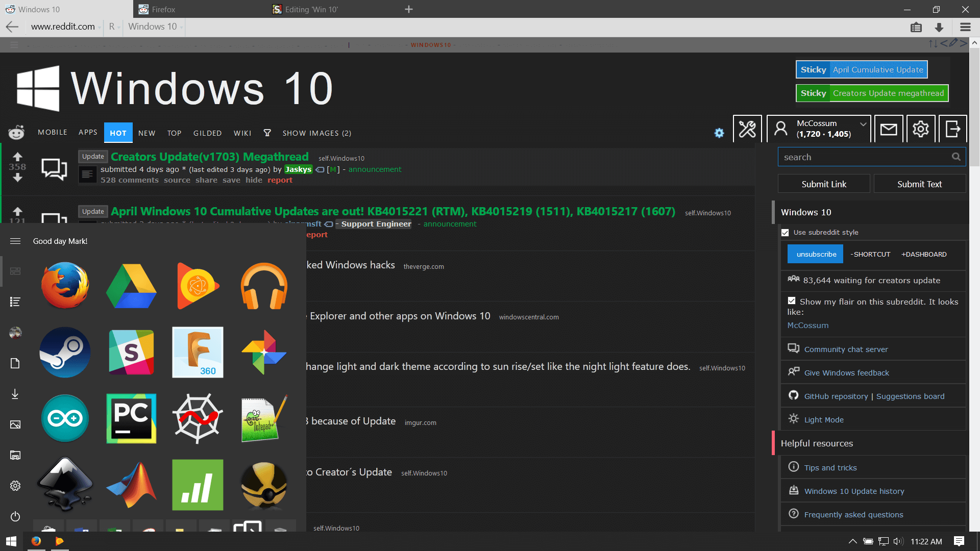This screenshot has width=980, height=551.
Task: Open Power options in start menu
Action: [x=15, y=516]
